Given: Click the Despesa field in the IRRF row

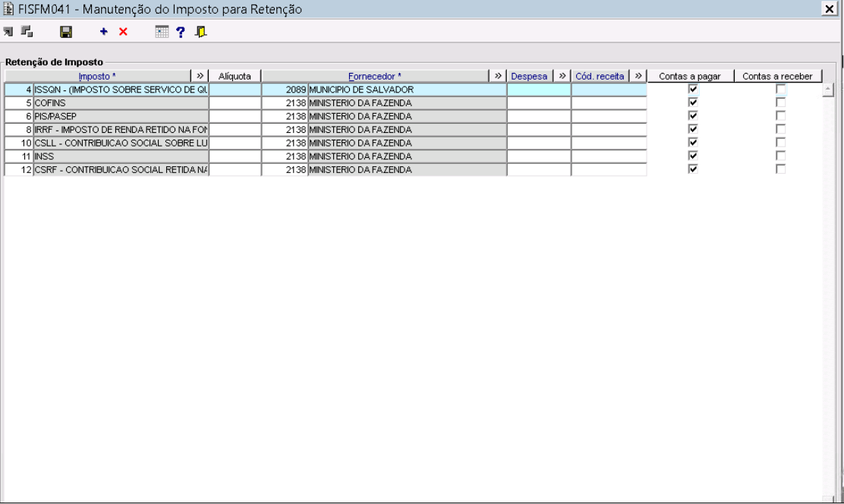Looking at the screenshot, I should (539, 129).
